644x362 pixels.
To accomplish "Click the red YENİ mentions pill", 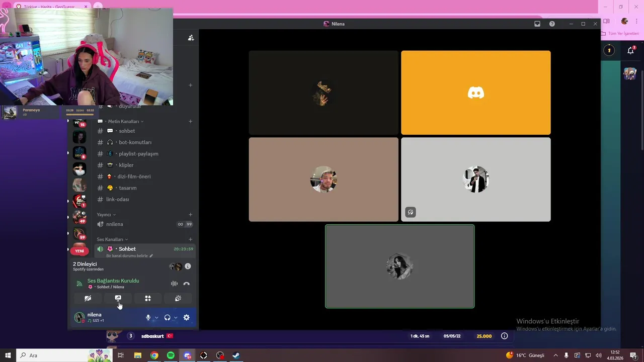I will click(79, 250).
